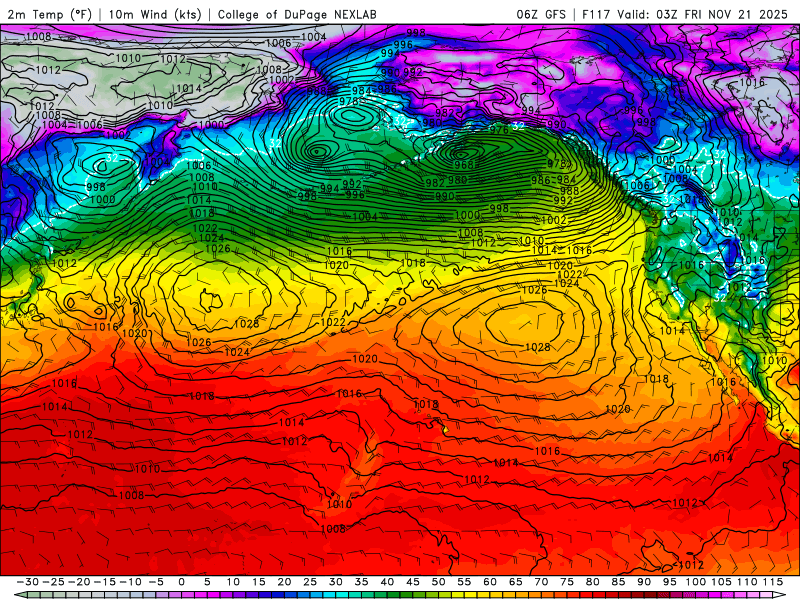Click the "10" temperature legend value
The image size is (800, 600).
tap(233, 582)
